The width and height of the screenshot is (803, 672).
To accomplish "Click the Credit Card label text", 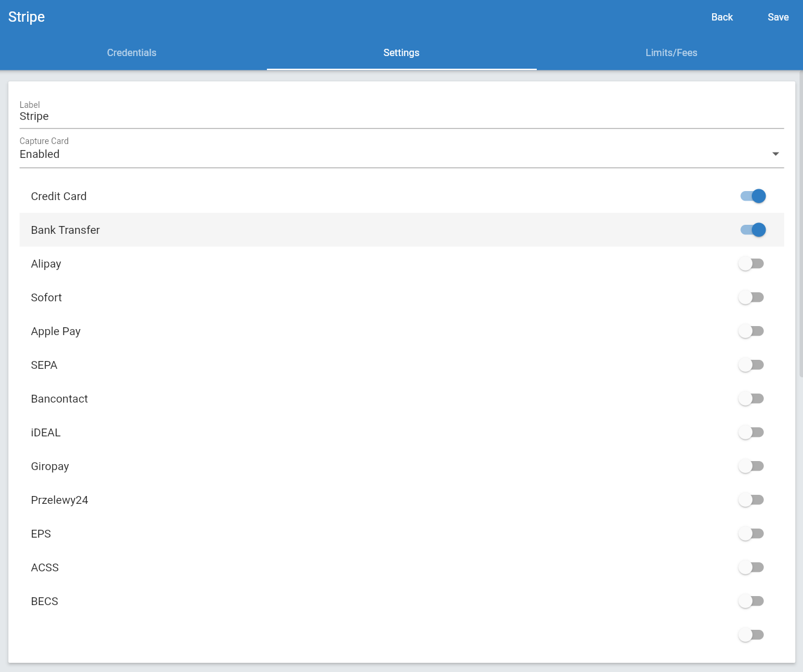I will click(59, 196).
